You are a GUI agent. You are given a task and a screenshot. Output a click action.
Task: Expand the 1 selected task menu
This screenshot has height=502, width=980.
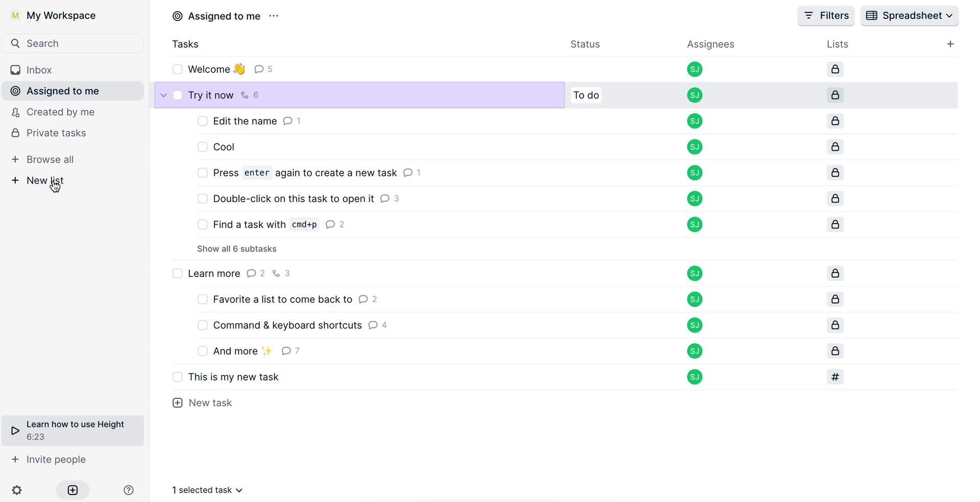tap(207, 490)
